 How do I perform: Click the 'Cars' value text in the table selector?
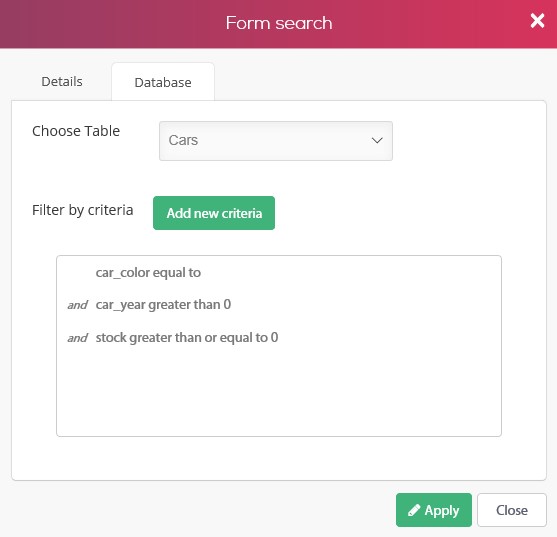click(x=183, y=140)
